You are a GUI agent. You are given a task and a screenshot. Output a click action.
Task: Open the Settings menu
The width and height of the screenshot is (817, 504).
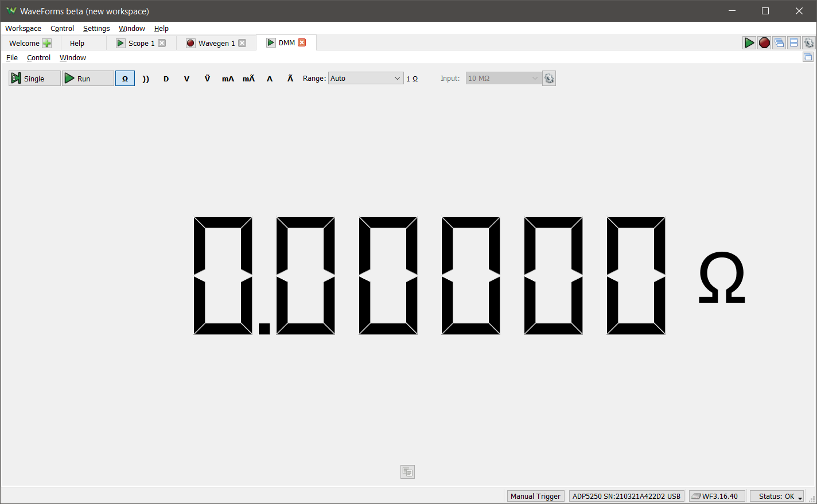[96, 28]
